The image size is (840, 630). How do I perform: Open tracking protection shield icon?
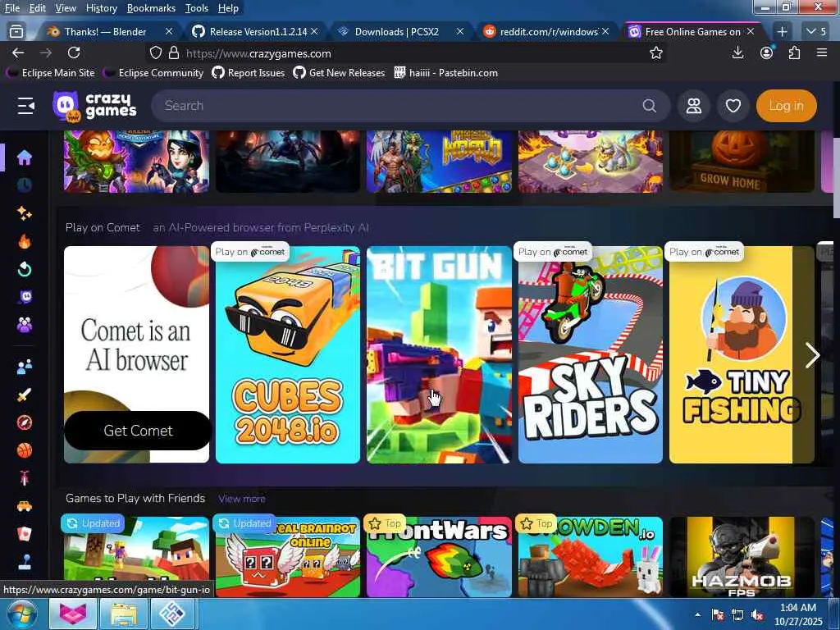pos(156,53)
